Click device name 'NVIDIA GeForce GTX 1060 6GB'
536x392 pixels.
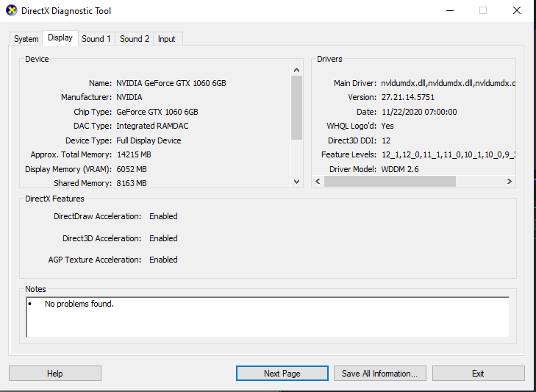click(x=171, y=83)
